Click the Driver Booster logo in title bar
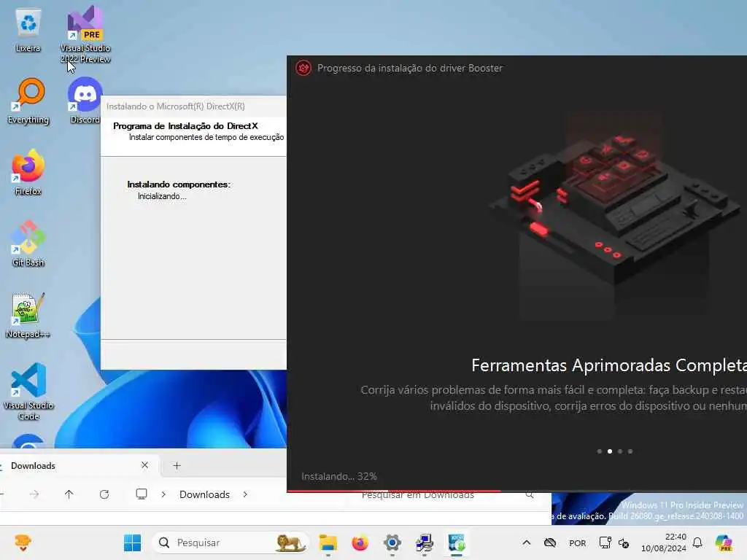Viewport: 747px width, 560px height. [x=303, y=68]
